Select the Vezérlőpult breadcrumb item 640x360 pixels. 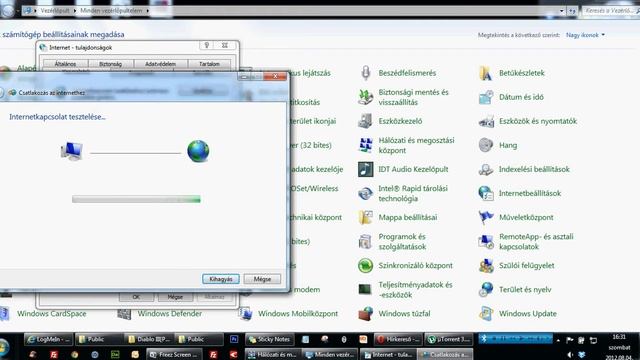[x=55, y=11]
